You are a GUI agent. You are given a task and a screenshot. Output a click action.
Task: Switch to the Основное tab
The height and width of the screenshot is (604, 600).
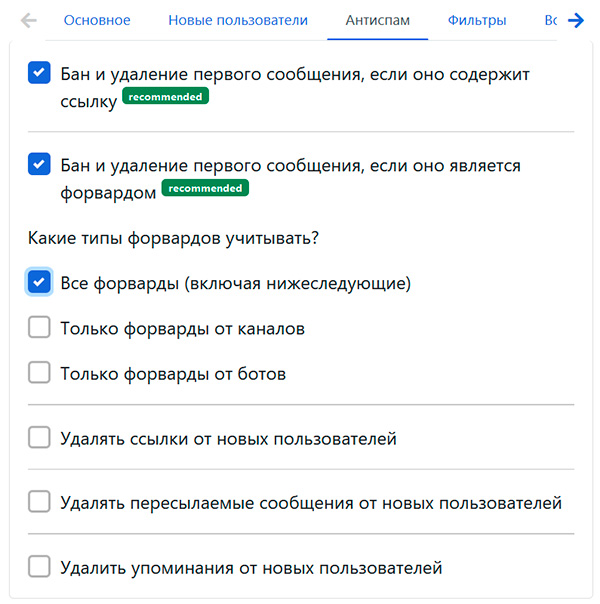tap(96, 20)
